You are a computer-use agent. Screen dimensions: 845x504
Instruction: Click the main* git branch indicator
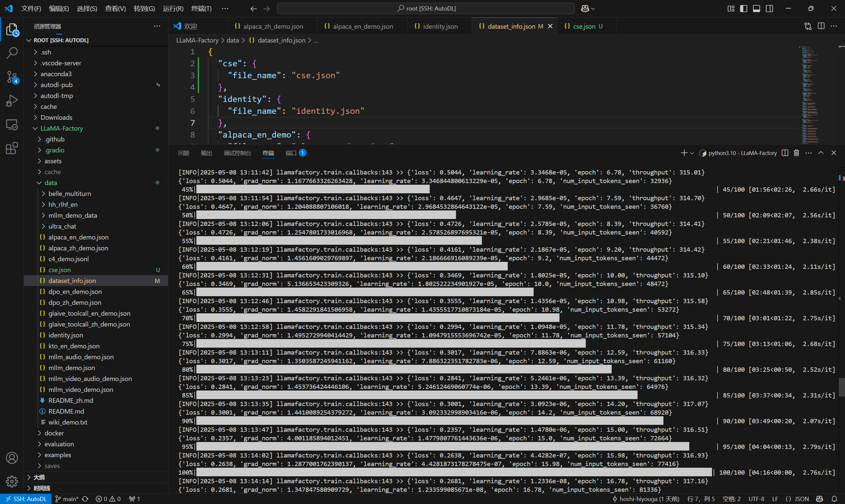coord(67,499)
